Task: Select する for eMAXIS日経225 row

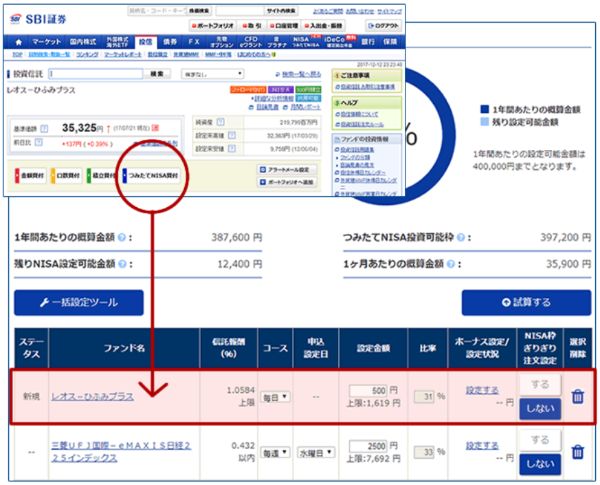Action: (x=540, y=440)
